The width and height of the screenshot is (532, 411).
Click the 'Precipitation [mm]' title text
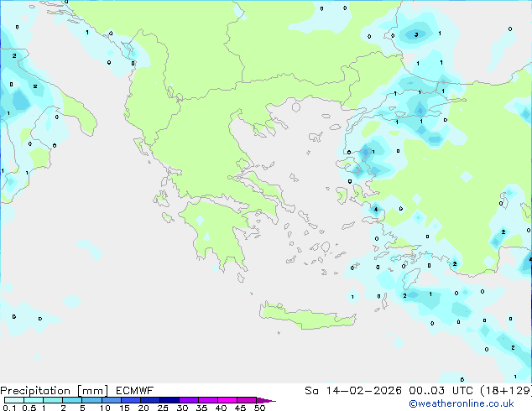54,391
